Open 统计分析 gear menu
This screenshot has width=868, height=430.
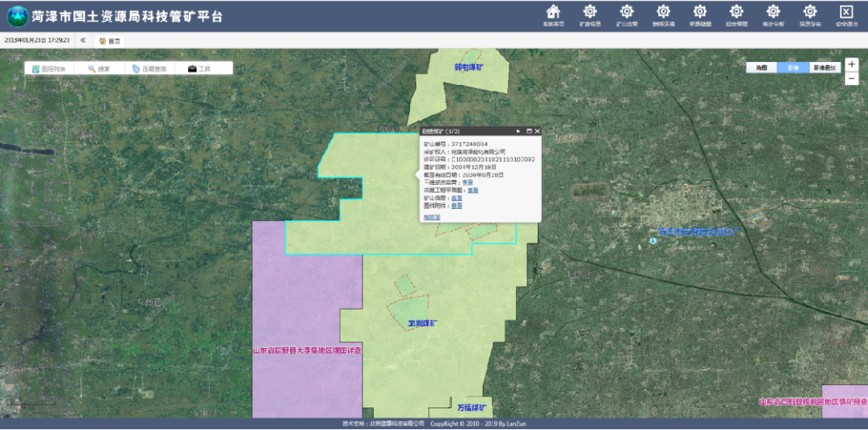(x=773, y=11)
